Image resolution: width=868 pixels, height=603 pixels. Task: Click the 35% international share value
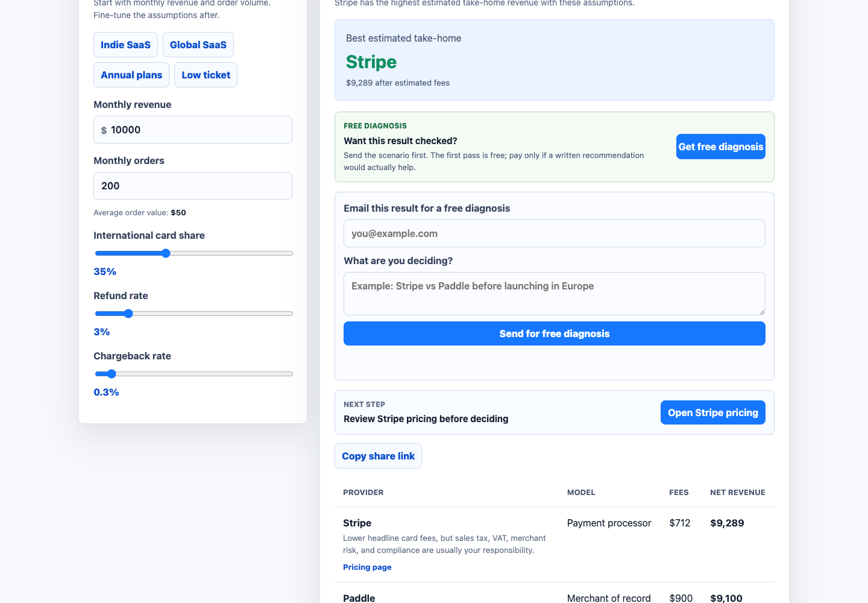click(105, 271)
